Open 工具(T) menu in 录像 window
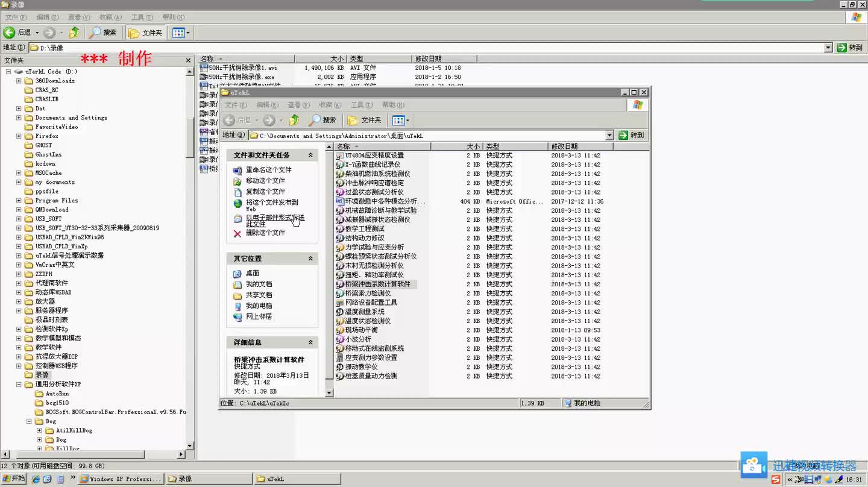 [x=142, y=17]
